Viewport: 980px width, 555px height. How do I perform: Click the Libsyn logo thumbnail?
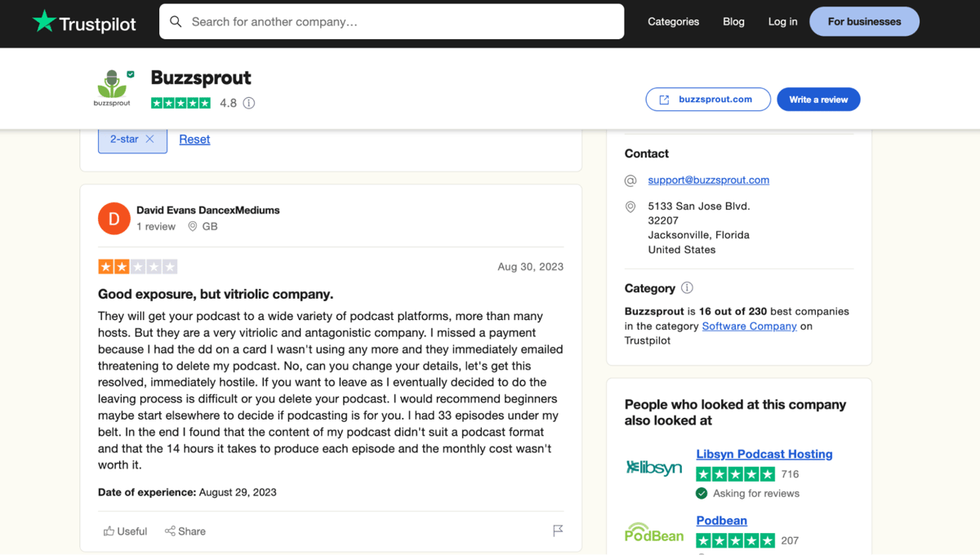(654, 468)
